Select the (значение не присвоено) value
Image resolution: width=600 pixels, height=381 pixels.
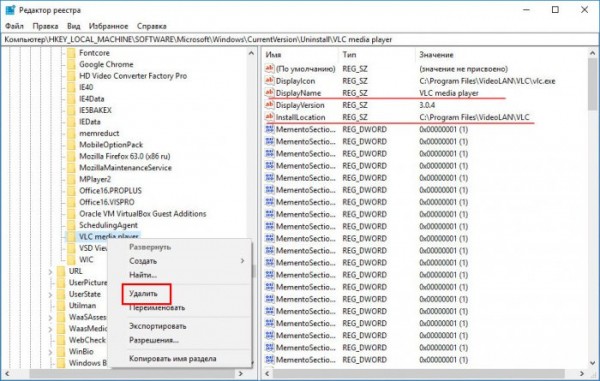463,69
